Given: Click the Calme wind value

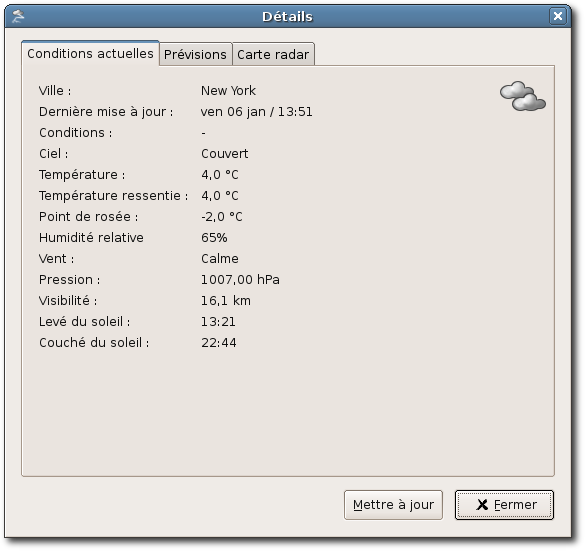Looking at the screenshot, I should coord(220,259).
